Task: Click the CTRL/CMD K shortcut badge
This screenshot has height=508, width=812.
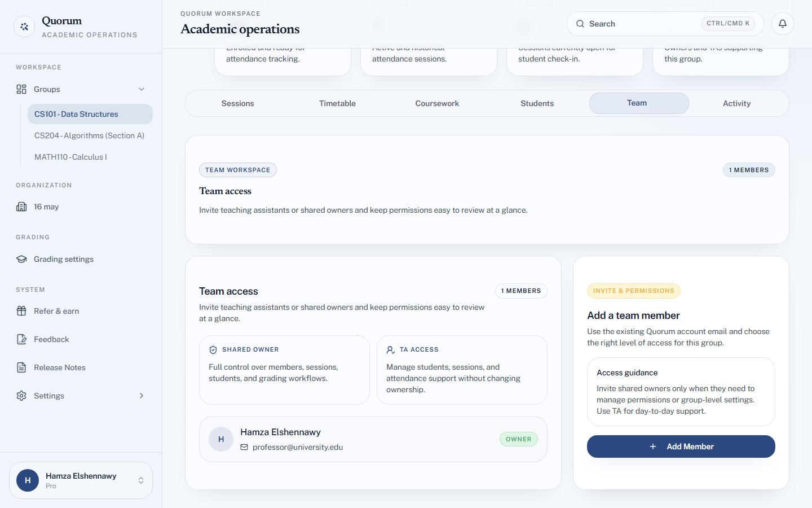Action: (x=728, y=24)
